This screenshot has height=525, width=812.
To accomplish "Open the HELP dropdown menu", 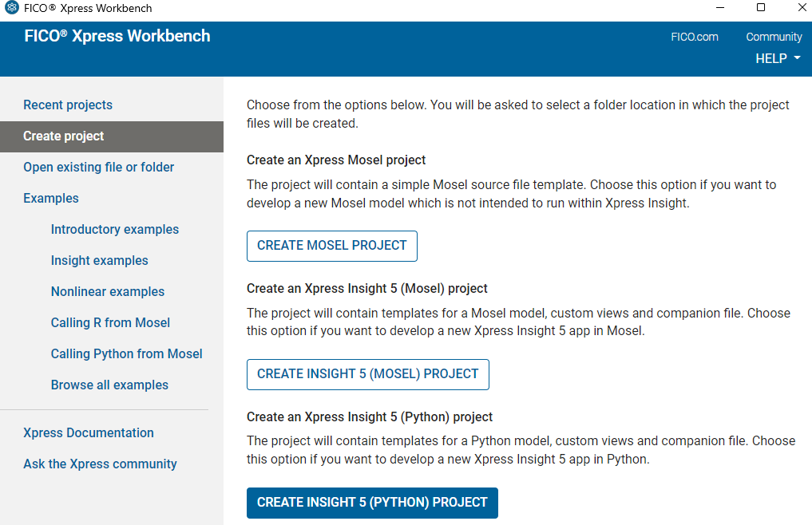I will (x=777, y=58).
